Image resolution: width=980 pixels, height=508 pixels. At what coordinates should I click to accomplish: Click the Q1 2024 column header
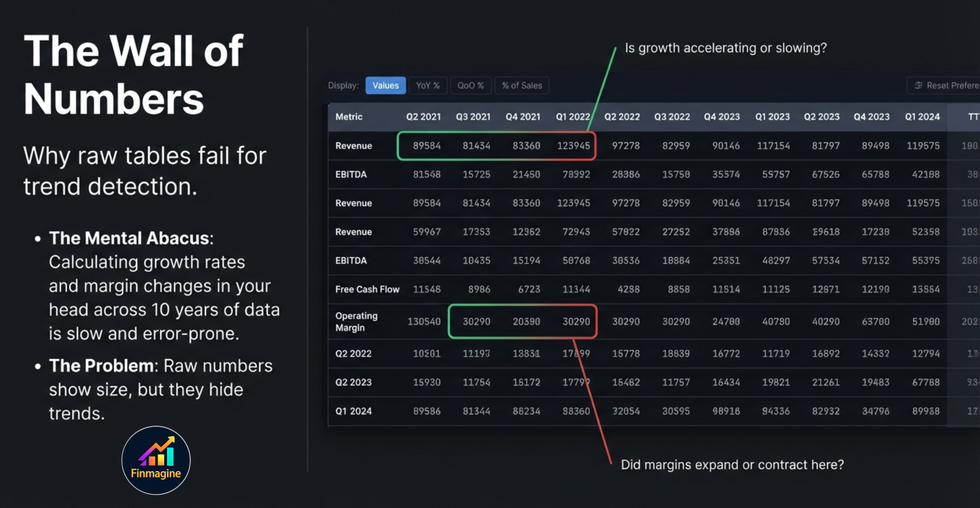click(923, 116)
